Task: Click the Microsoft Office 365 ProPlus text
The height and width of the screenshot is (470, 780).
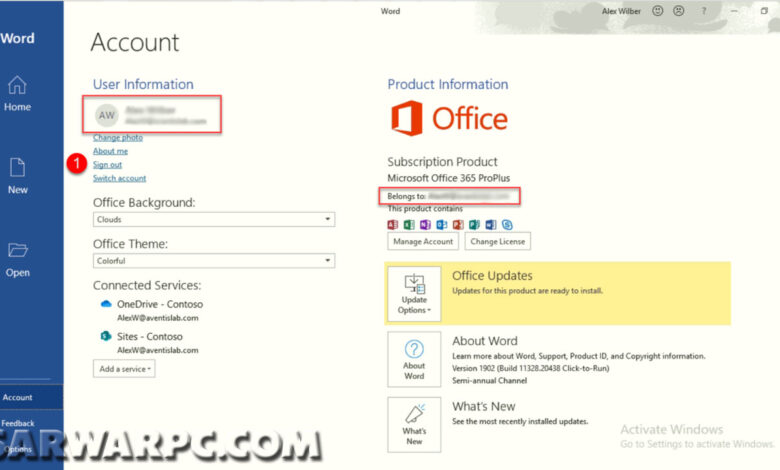Action: click(449, 178)
